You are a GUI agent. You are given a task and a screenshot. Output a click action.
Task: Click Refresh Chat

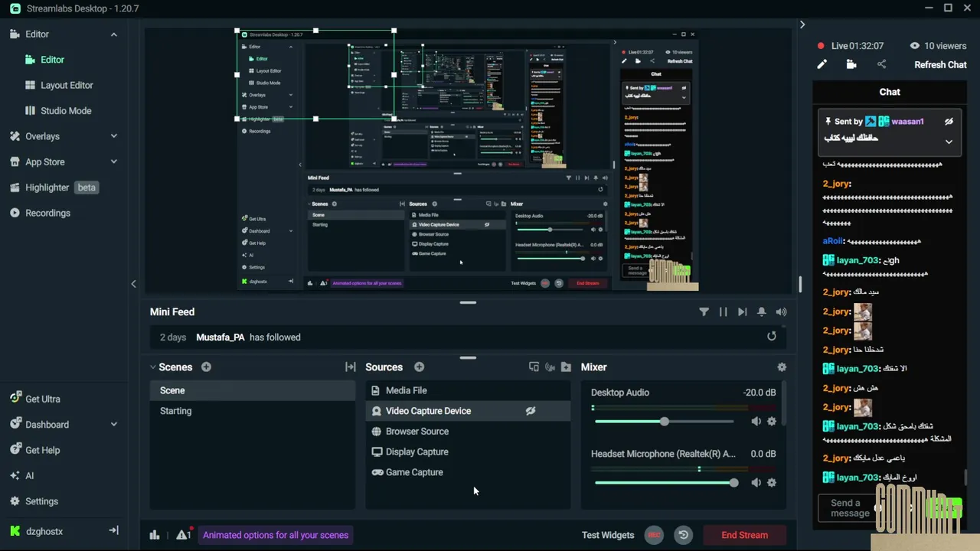(940, 65)
